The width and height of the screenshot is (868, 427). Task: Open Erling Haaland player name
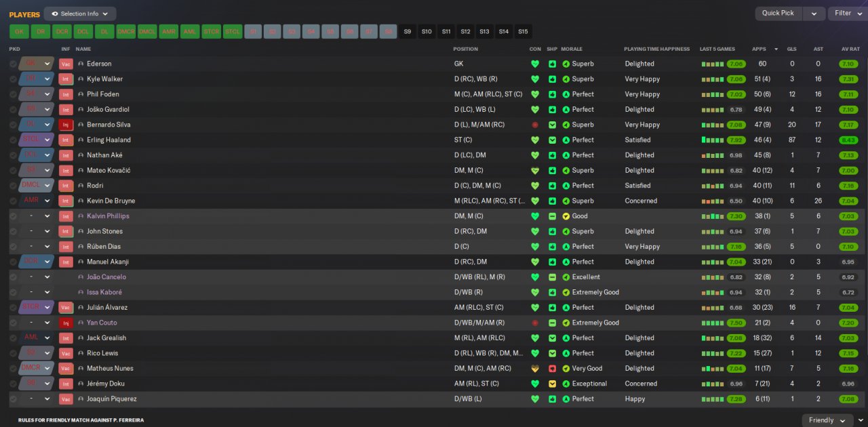point(108,140)
